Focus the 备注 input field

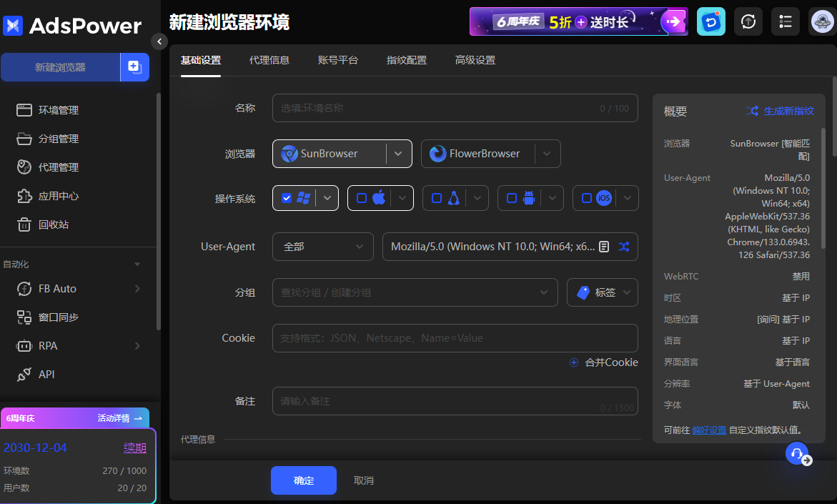pyautogui.click(x=455, y=401)
